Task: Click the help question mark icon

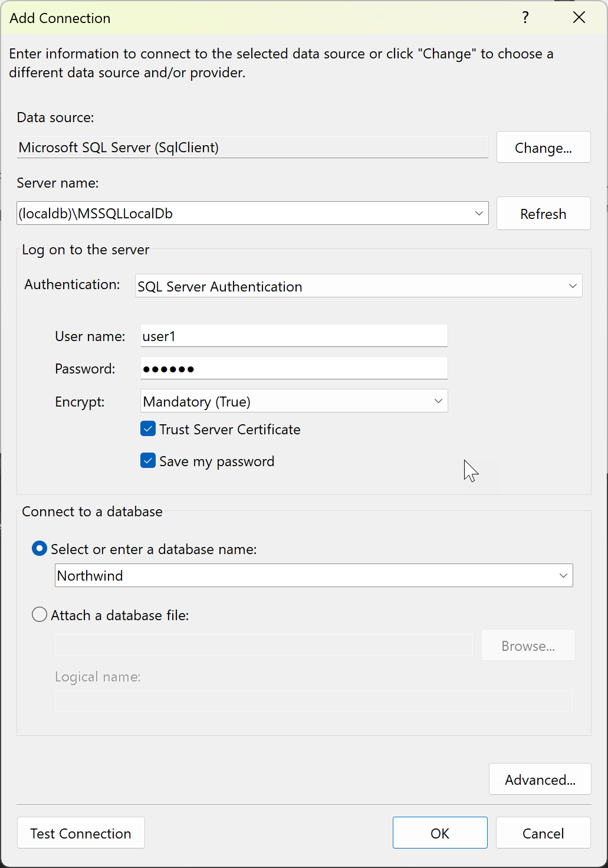Action: [525, 18]
